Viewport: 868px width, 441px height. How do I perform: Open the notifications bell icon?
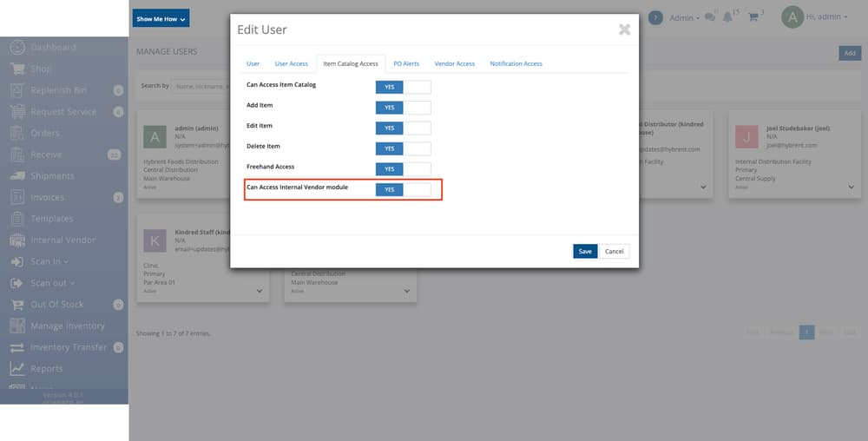tap(727, 17)
